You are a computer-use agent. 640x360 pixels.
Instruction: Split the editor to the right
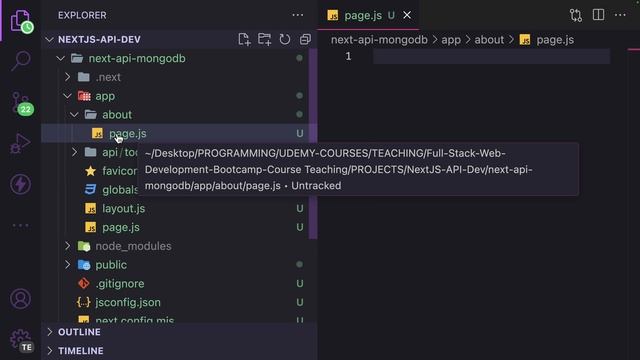point(598,15)
